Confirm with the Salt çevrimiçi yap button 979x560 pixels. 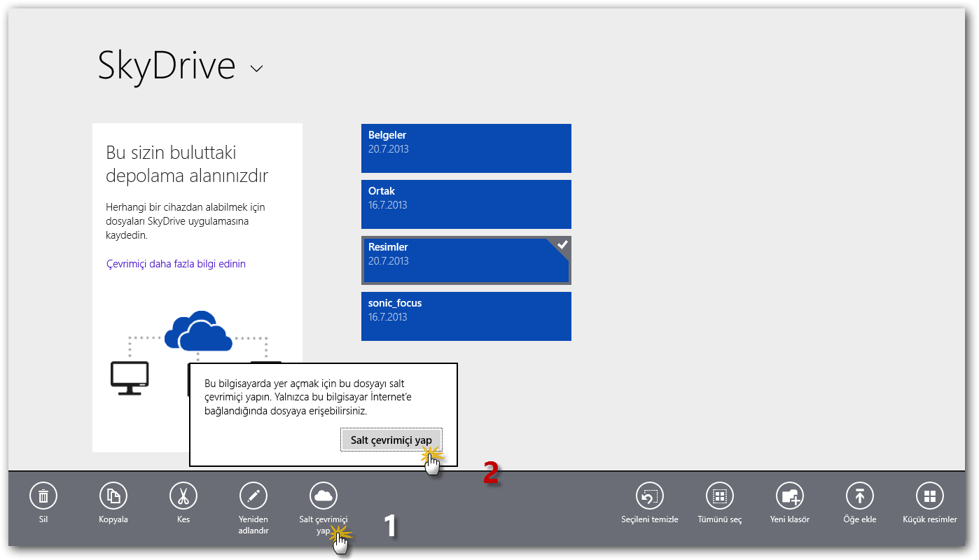[391, 440]
